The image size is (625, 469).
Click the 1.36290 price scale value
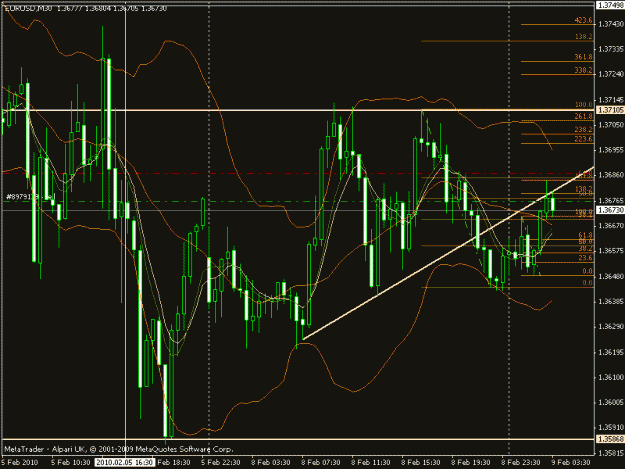(x=611, y=327)
